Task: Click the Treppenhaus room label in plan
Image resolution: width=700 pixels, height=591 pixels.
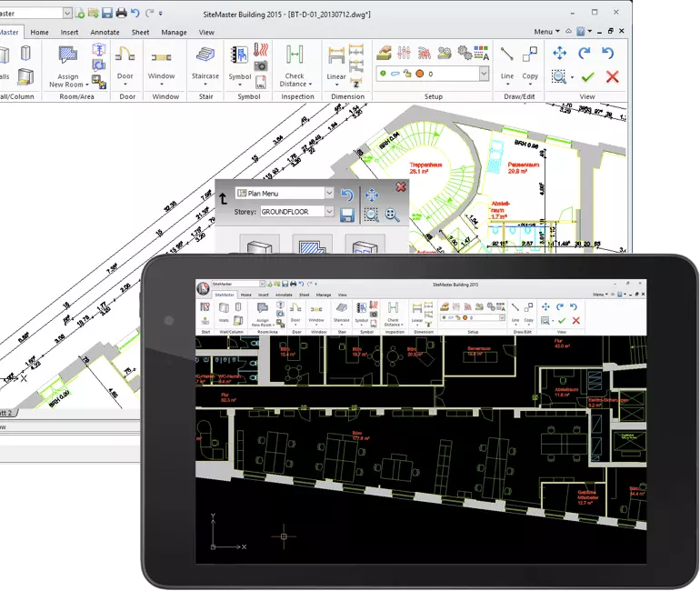Action: point(425,168)
